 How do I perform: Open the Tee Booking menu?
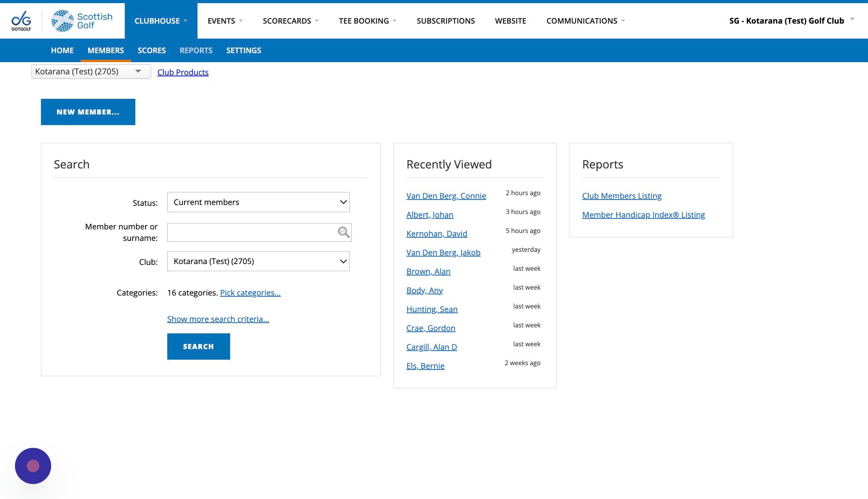367,21
